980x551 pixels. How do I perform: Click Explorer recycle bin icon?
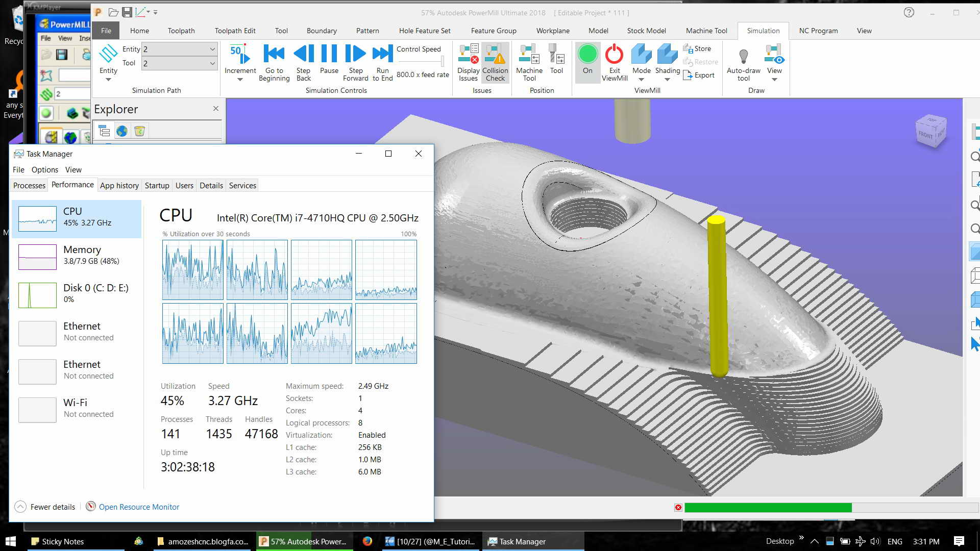click(139, 131)
